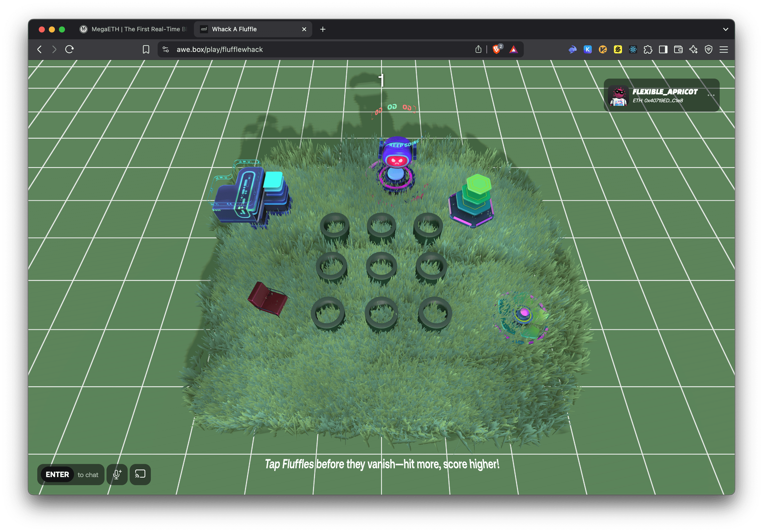Viewport: 763px width, 532px height.
Task: Open Brave Rewards triangle icon
Action: pos(513,50)
